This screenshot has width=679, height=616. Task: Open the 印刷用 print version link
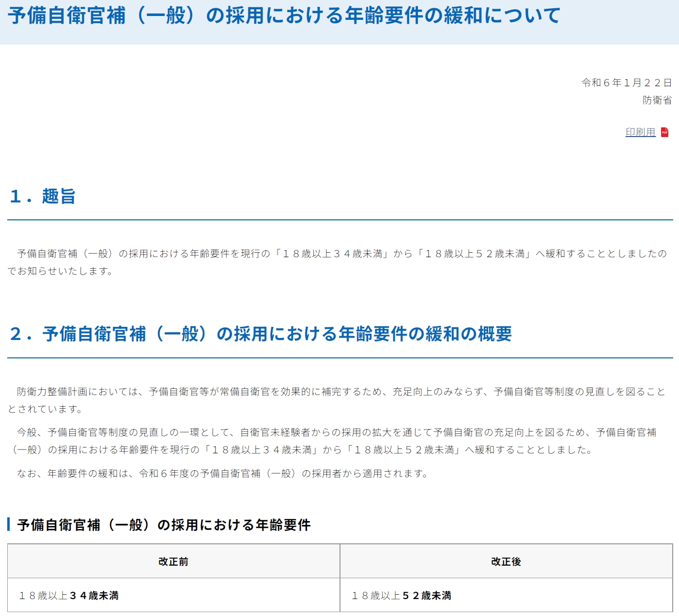tap(640, 132)
